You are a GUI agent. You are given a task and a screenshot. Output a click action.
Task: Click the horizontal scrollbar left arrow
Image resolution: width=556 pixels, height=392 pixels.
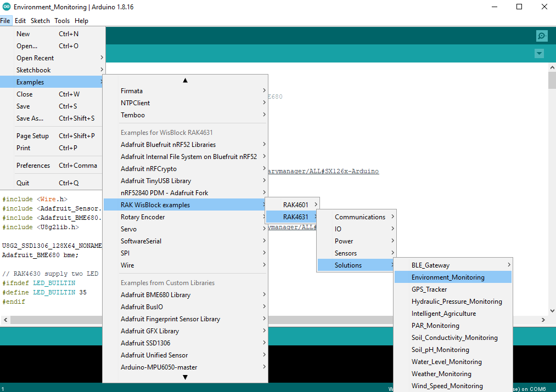click(5, 320)
